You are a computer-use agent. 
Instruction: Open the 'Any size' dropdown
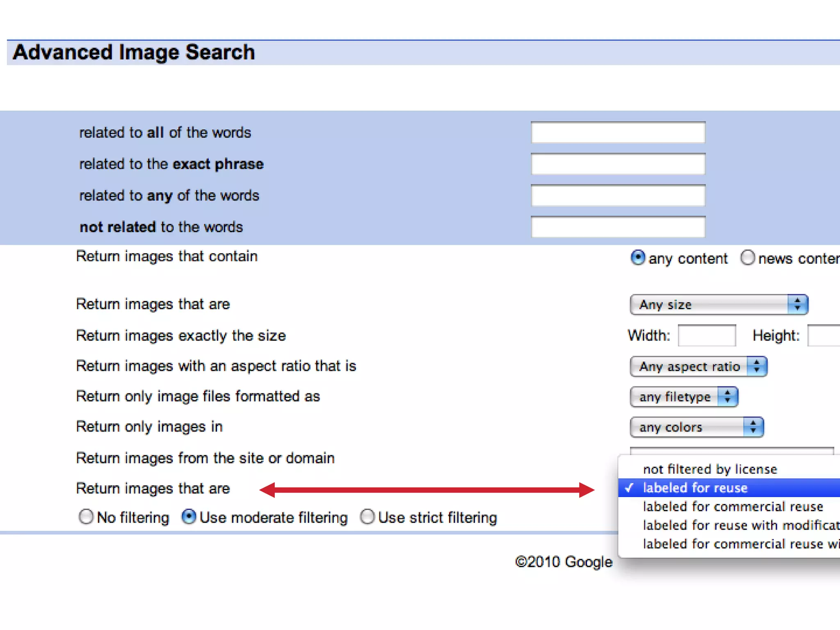coord(719,305)
